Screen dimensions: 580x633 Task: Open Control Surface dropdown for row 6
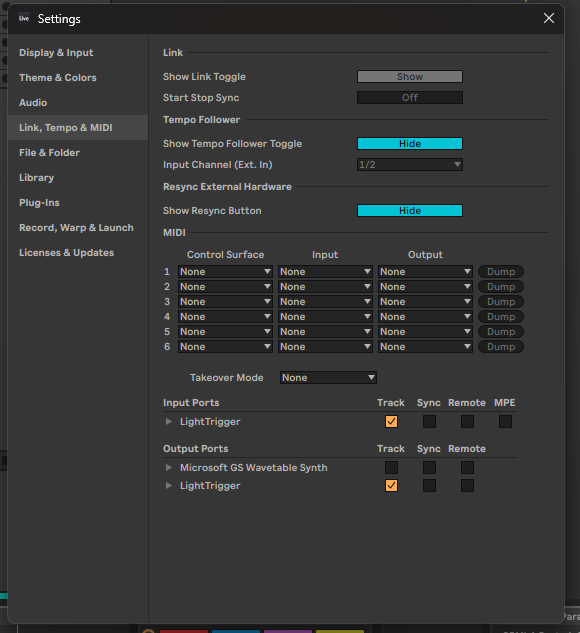225,346
